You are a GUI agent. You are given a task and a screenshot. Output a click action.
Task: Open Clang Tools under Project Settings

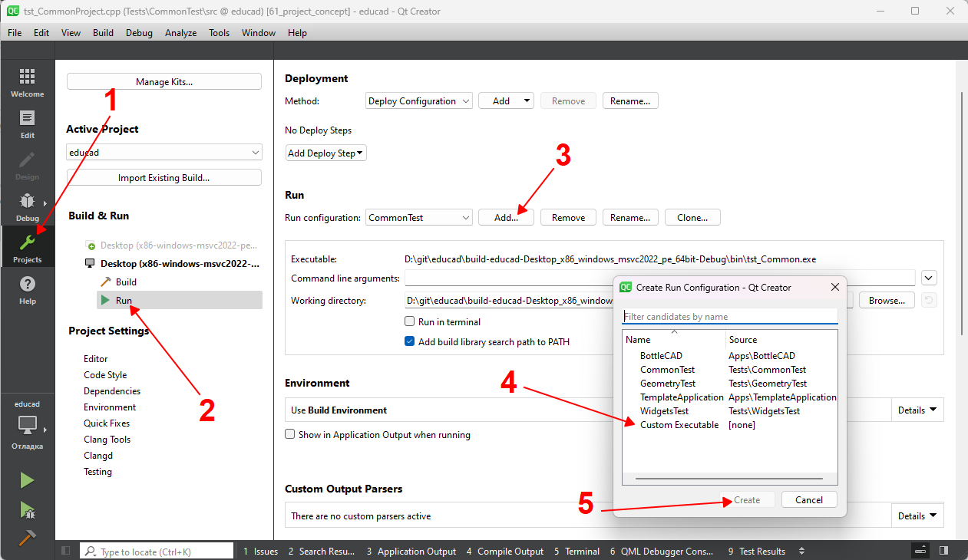coord(107,440)
